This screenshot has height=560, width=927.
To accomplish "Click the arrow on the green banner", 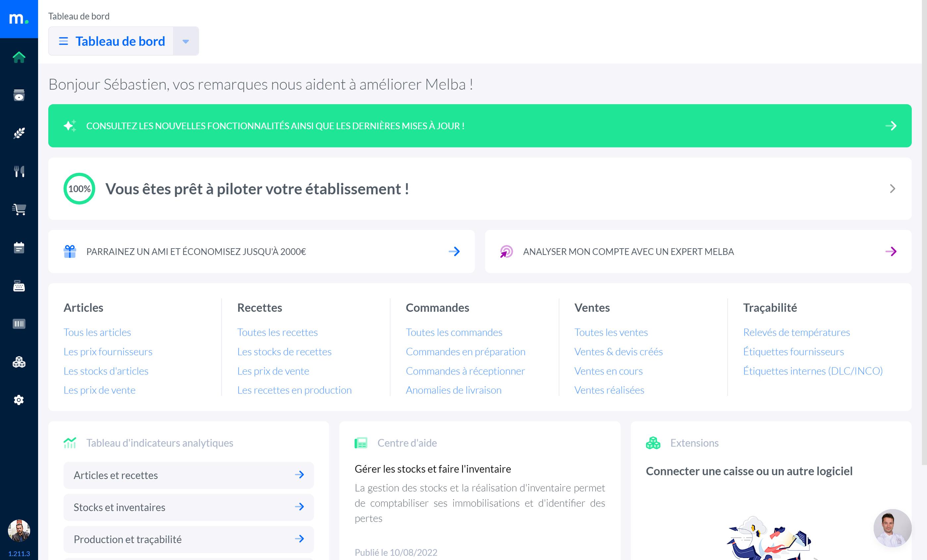I will pyautogui.click(x=891, y=126).
